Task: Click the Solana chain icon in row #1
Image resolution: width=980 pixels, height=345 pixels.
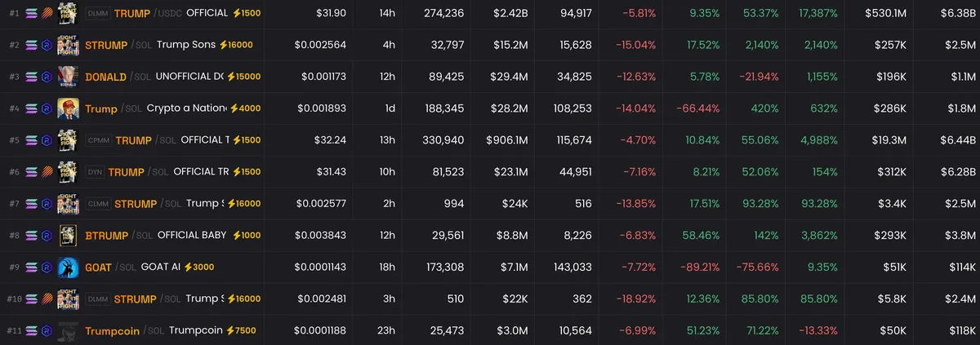Action: (31, 13)
